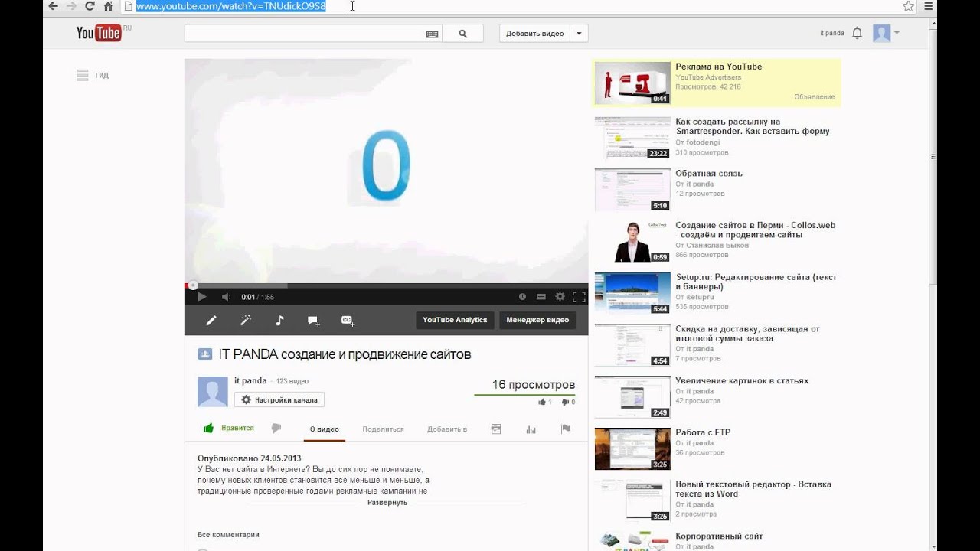Viewport: 980px width, 551px height.
Task: Open player settings gear
Action: coord(560,297)
